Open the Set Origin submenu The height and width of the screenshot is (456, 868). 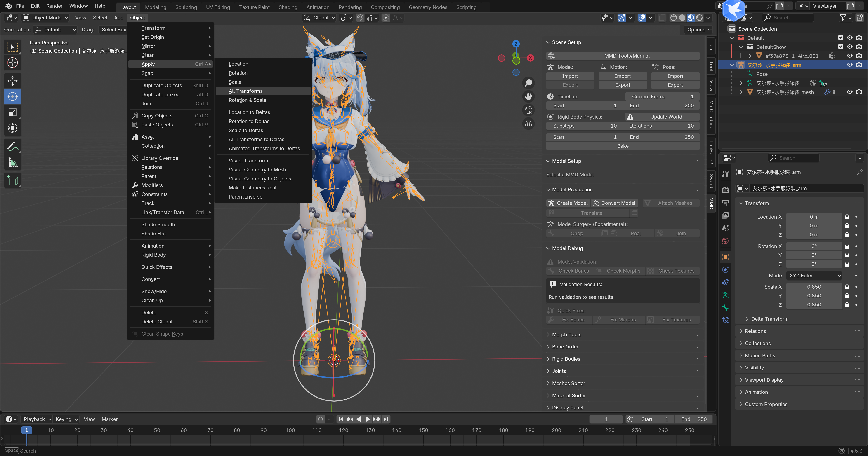[170, 37]
